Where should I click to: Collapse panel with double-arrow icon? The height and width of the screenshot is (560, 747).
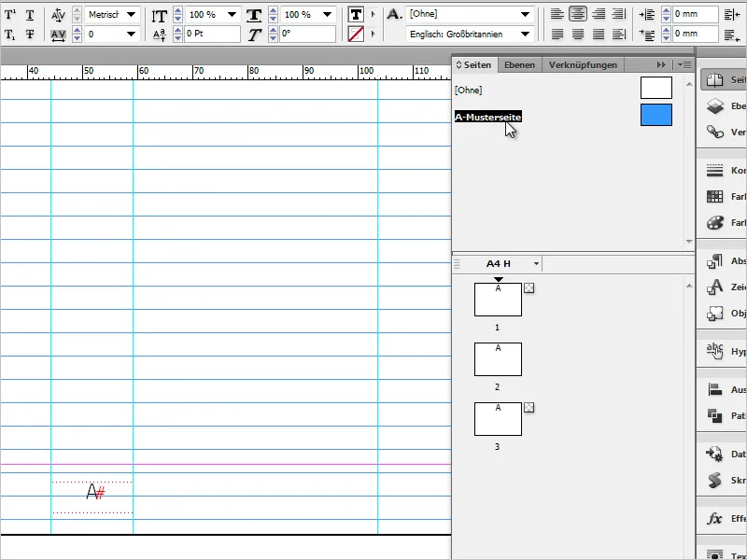point(661,64)
